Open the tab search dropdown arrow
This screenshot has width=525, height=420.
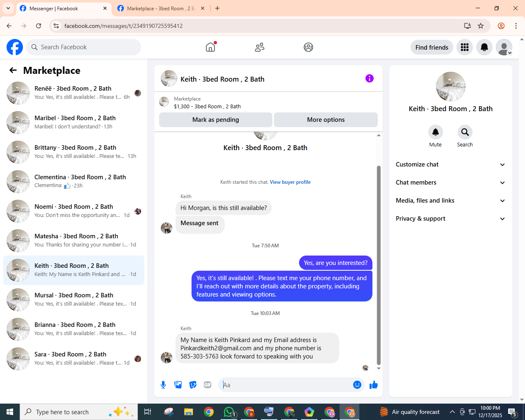tap(8, 8)
